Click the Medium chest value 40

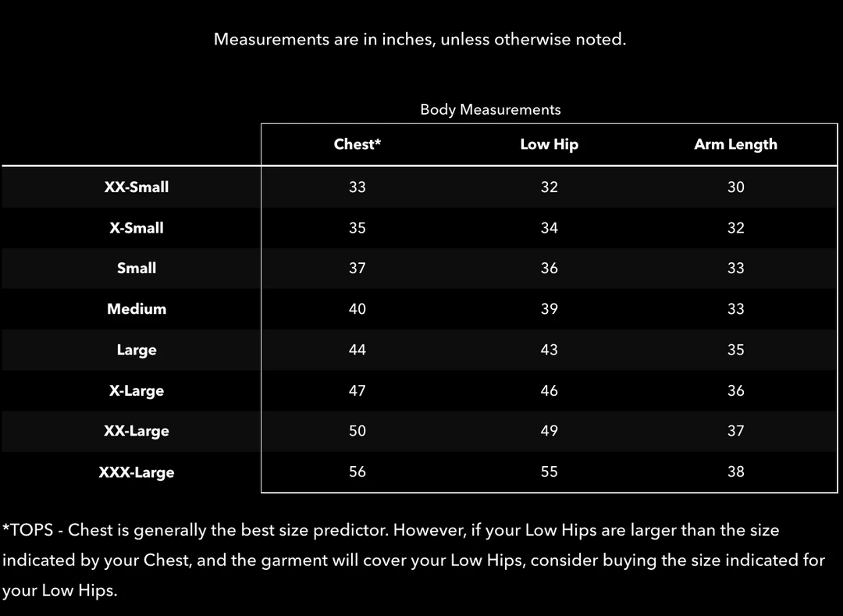[357, 309]
